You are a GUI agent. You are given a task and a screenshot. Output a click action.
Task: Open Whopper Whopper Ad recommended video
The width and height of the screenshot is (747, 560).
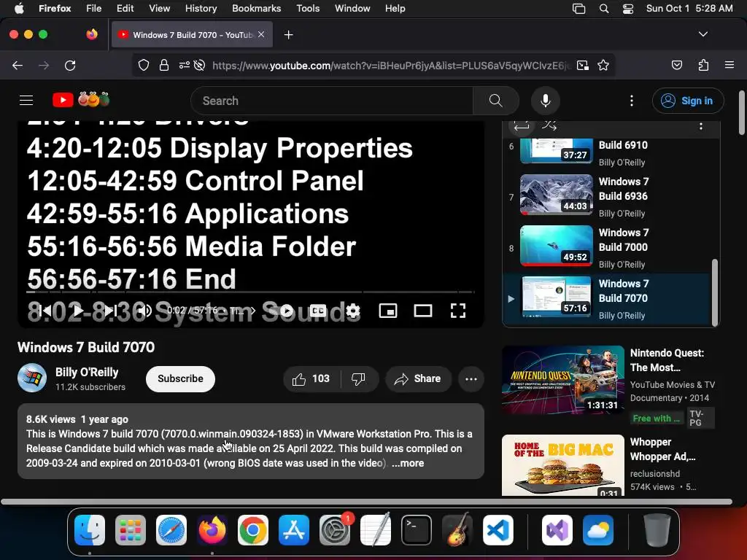562,464
